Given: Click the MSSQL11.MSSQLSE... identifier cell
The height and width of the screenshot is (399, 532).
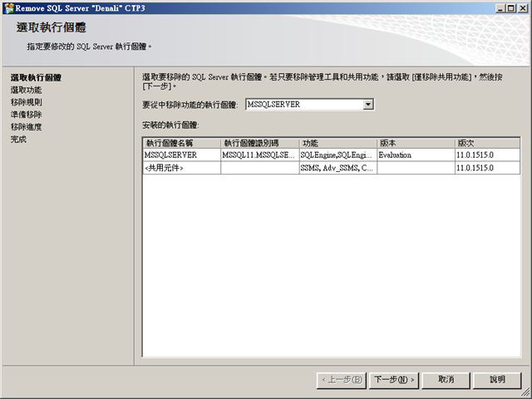Looking at the screenshot, I should [260, 155].
